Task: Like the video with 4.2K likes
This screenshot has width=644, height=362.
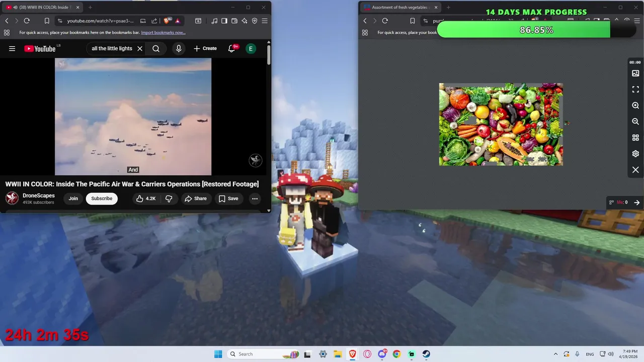Action: pos(146,199)
